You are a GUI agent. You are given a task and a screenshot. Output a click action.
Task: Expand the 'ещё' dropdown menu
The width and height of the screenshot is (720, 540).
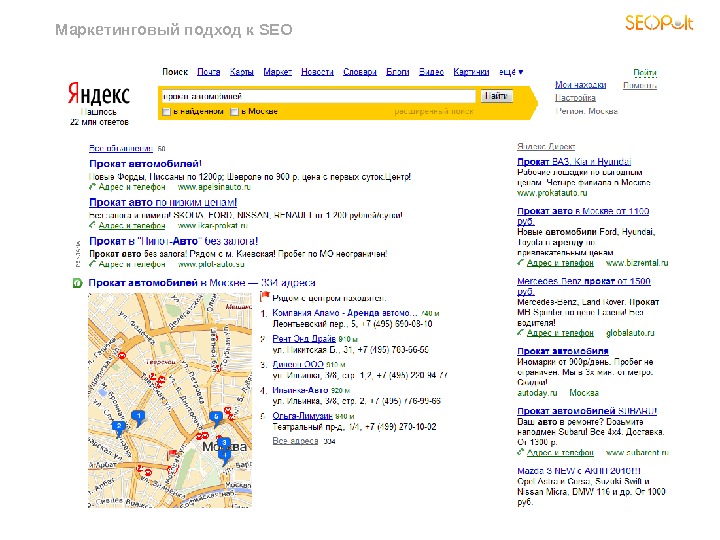click(x=511, y=72)
